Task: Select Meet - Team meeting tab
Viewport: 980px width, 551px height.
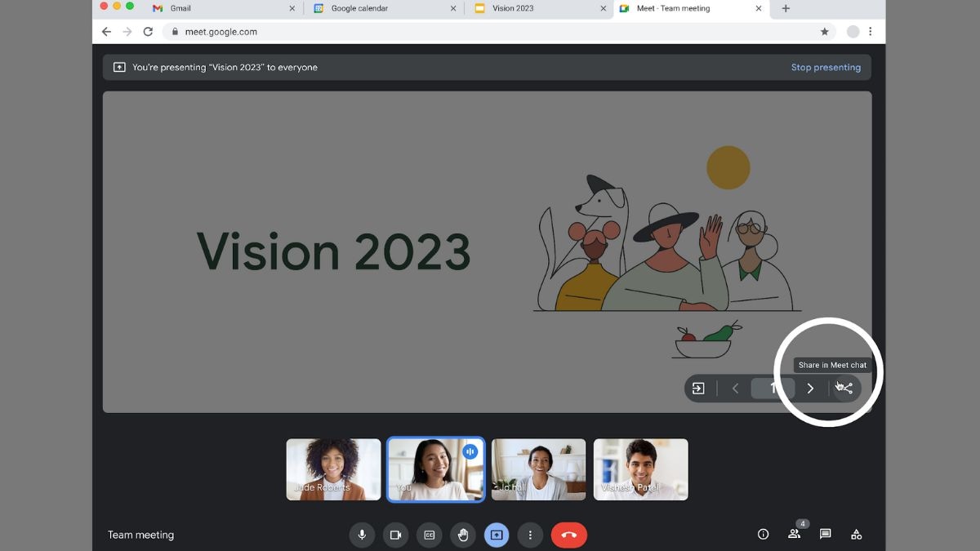Action: coord(690,8)
